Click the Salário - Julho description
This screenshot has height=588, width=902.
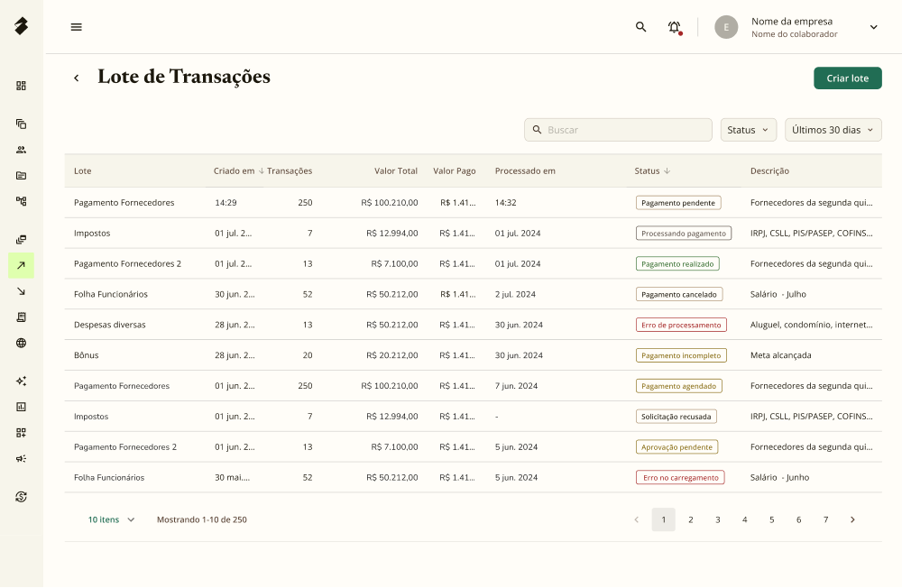pos(778,294)
